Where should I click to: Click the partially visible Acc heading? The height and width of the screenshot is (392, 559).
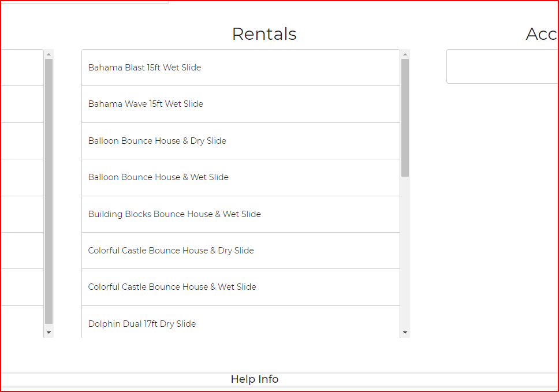(541, 34)
